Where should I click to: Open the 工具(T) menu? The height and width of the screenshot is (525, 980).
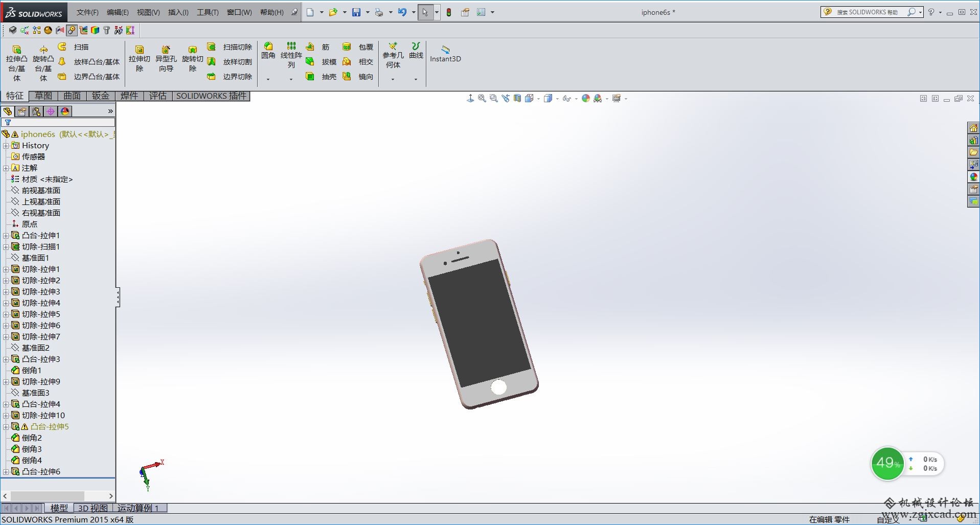208,12
